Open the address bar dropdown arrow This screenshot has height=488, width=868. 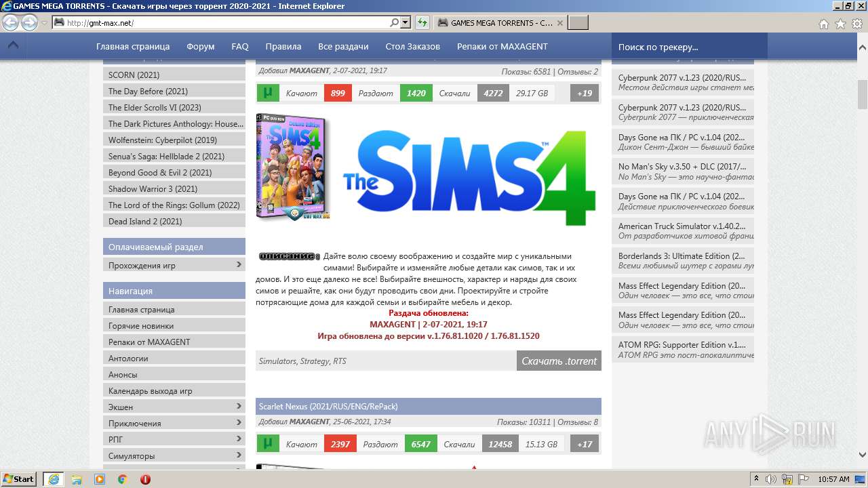point(406,22)
